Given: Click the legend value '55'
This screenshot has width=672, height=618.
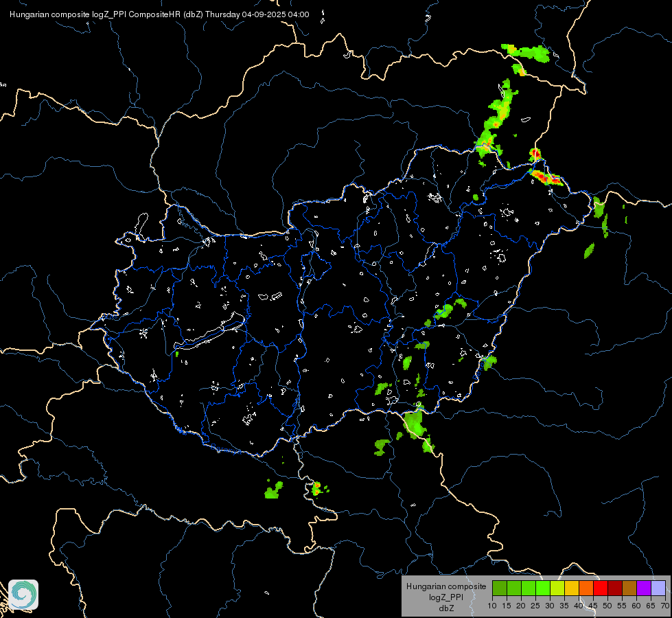Looking at the screenshot, I should (x=622, y=606).
